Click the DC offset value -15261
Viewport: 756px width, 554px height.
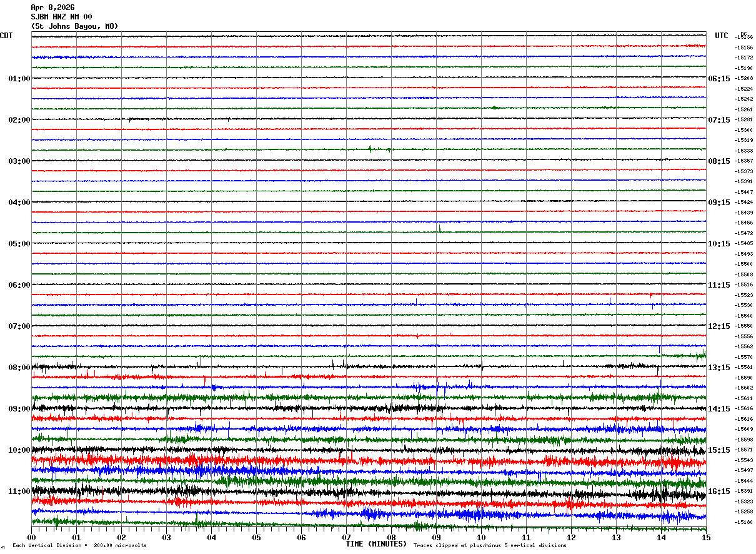click(744, 109)
